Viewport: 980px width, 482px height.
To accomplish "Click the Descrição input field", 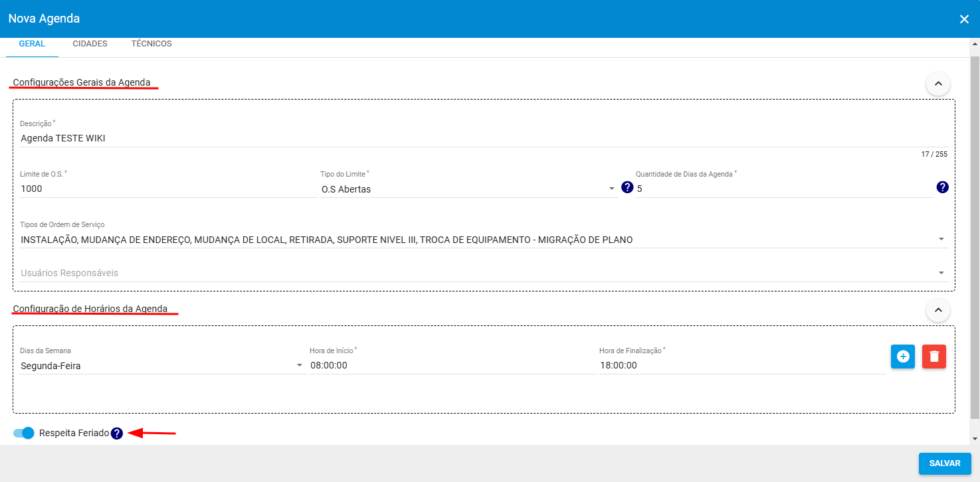I will tap(484, 138).
